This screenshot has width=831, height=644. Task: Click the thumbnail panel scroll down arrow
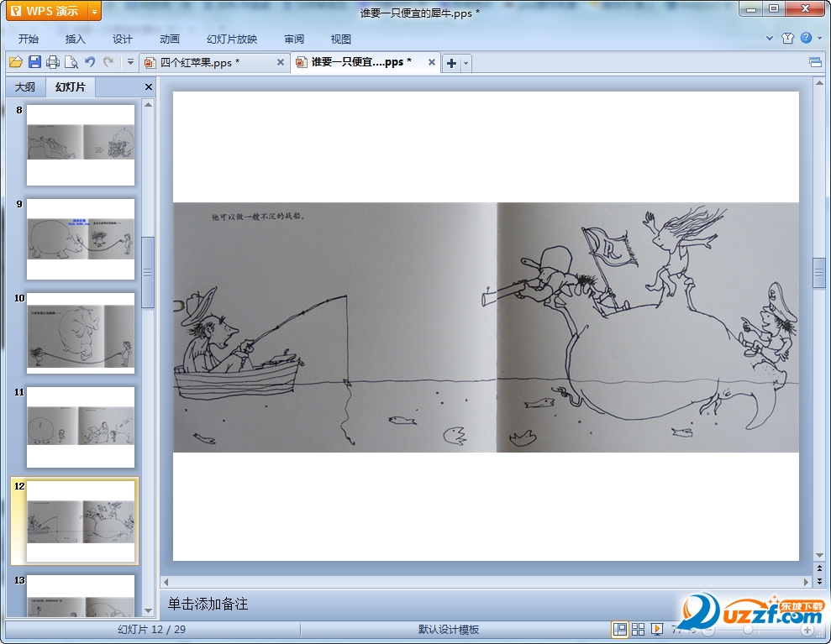coord(149,610)
